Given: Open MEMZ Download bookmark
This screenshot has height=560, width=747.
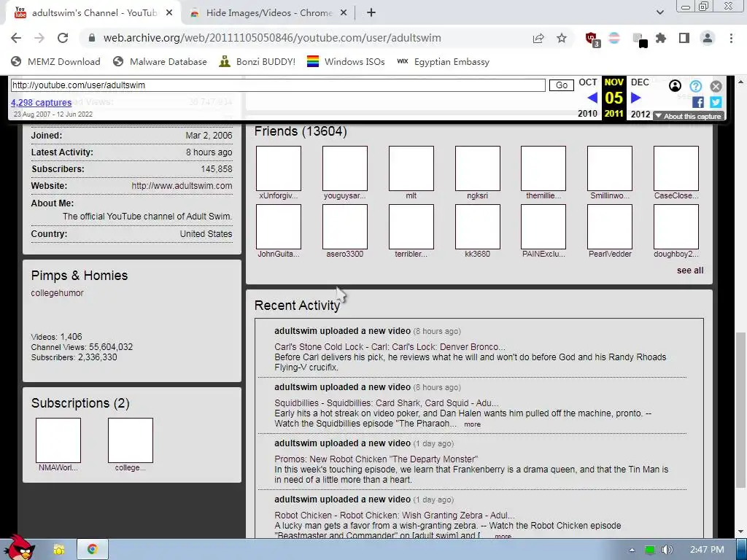Looking at the screenshot, I should (x=55, y=62).
